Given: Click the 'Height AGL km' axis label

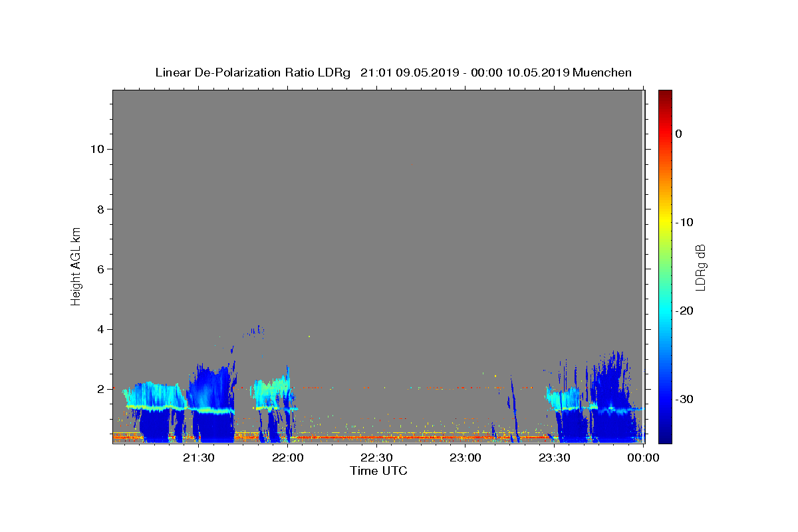Looking at the screenshot, I should click(x=76, y=266).
